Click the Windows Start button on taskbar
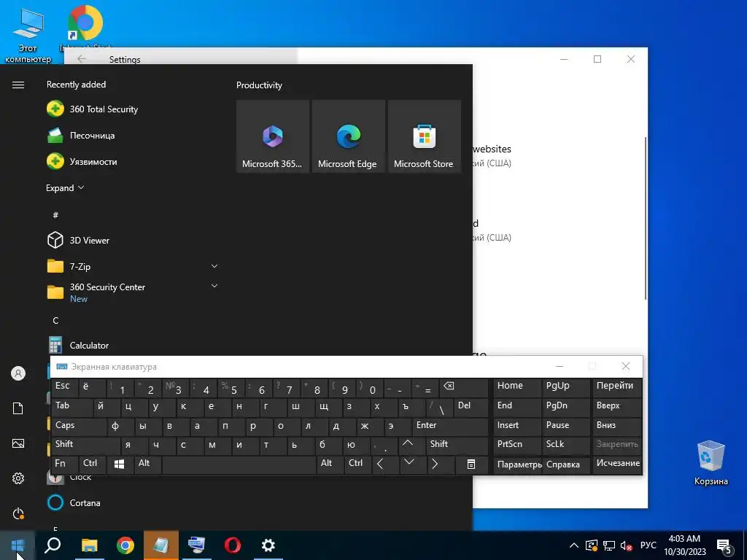The image size is (747, 560). click(18, 545)
